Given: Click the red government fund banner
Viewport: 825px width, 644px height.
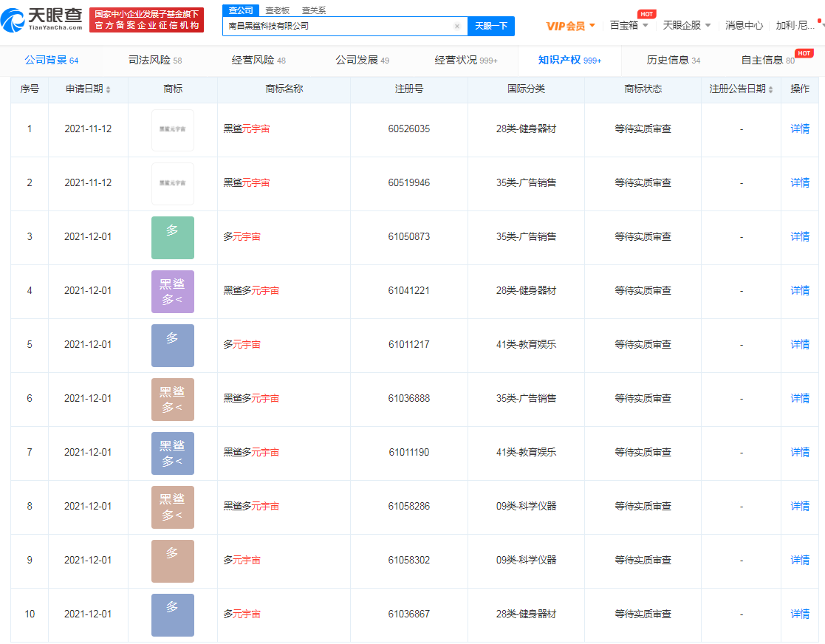Looking at the screenshot, I should (x=147, y=20).
